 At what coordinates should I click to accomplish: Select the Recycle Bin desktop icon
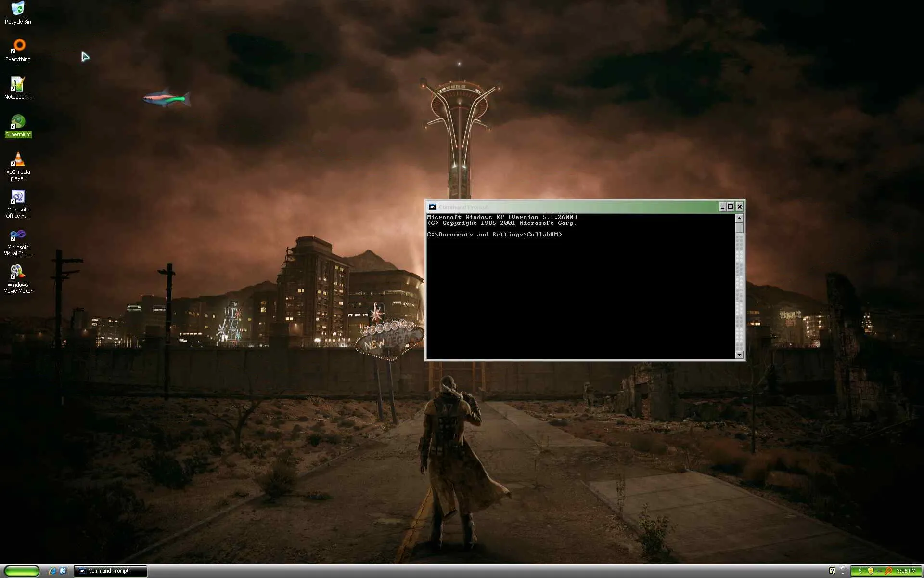coord(18,10)
